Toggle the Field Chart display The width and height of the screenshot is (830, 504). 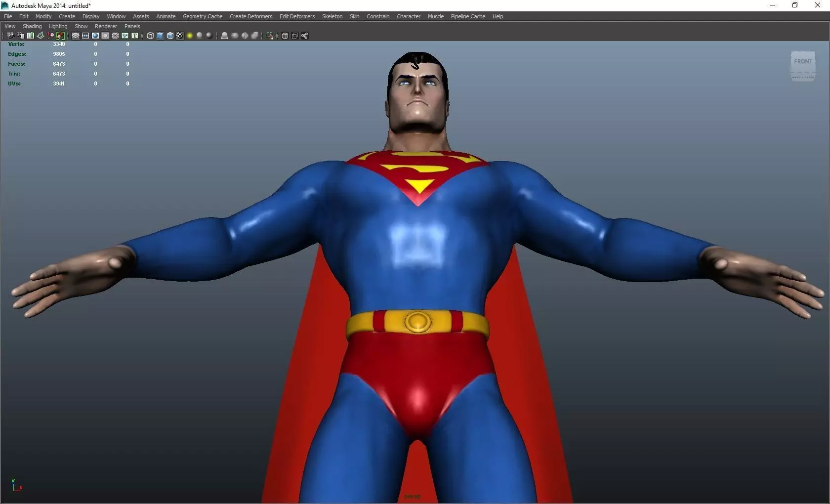115,36
